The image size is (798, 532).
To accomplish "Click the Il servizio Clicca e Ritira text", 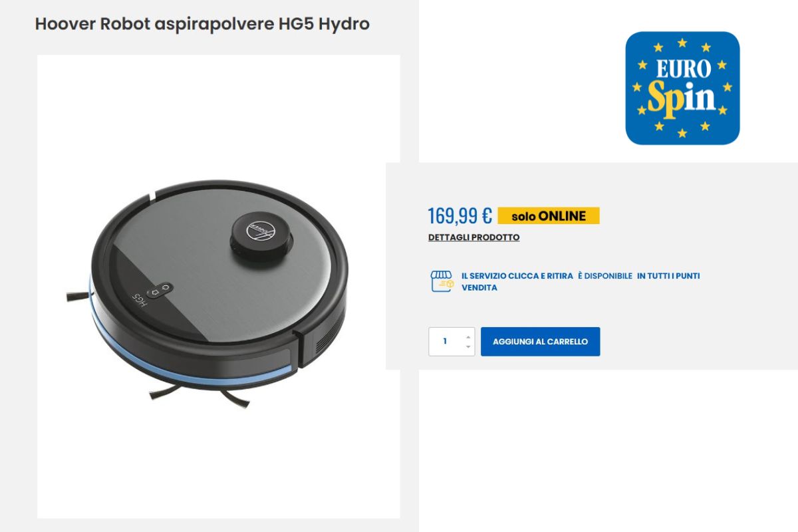I will (x=517, y=275).
